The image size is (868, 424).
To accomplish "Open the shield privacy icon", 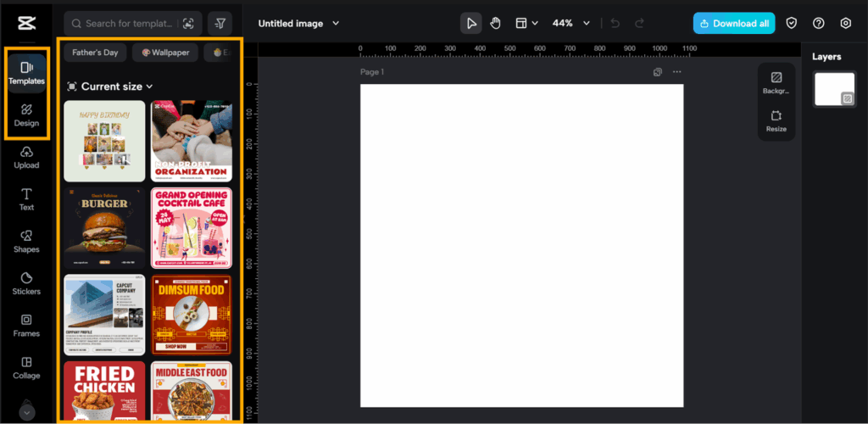I will click(x=792, y=24).
